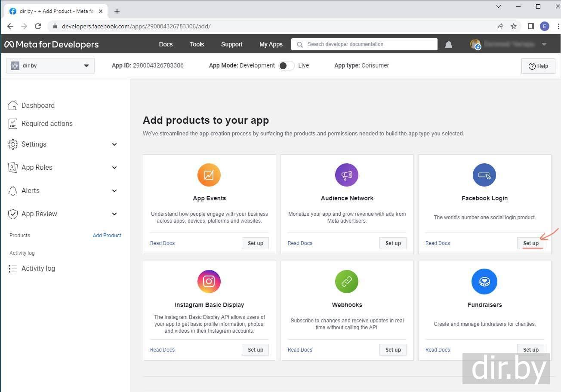The image size is (561, 392).
Task: Open the dir by app selector dropdown
Action: coord(50,66)
